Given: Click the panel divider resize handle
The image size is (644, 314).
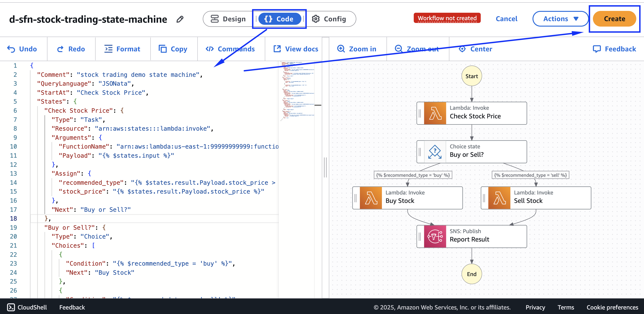Looking at the screenshot, I should coord(325,167).
